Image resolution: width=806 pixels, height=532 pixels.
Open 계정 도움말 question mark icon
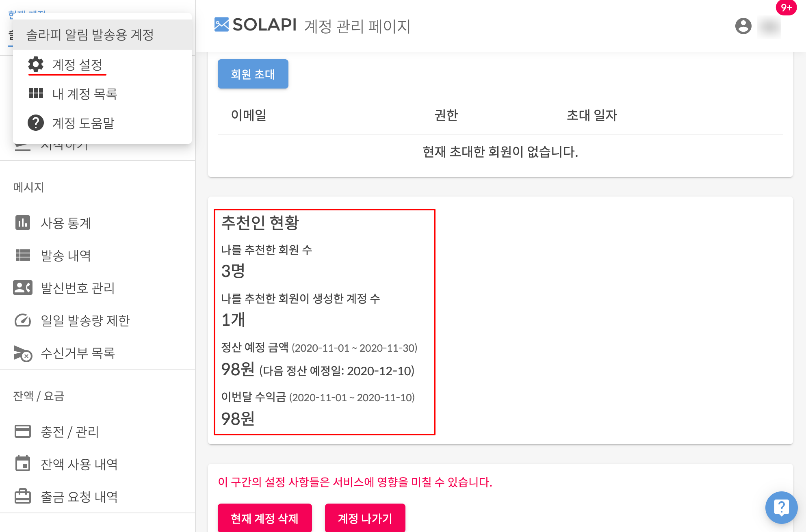[36, 122]
